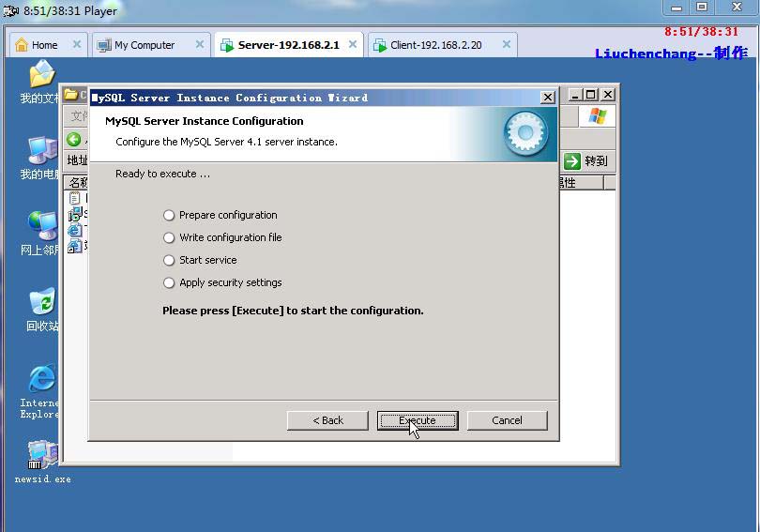Image resolution: width=760 pixels, height=532 pixels.
Task: Click the folder icon in Explorer title bar
Action: (x=71, y=94)
